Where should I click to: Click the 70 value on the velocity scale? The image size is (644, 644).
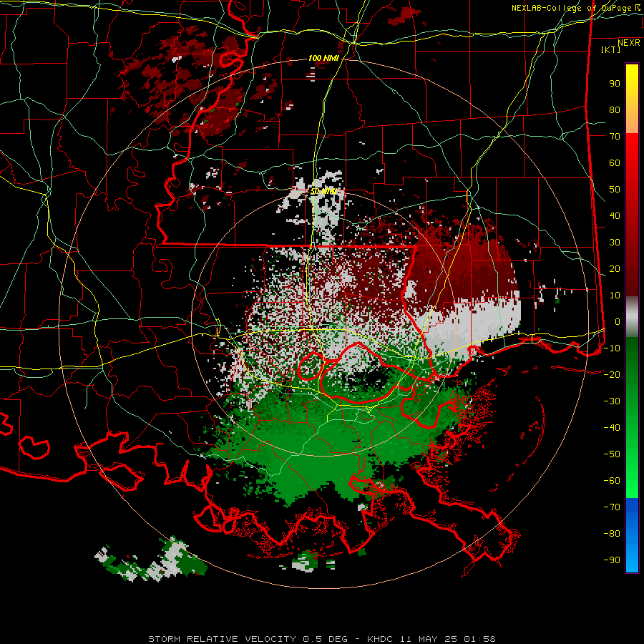tap(615, 137)
